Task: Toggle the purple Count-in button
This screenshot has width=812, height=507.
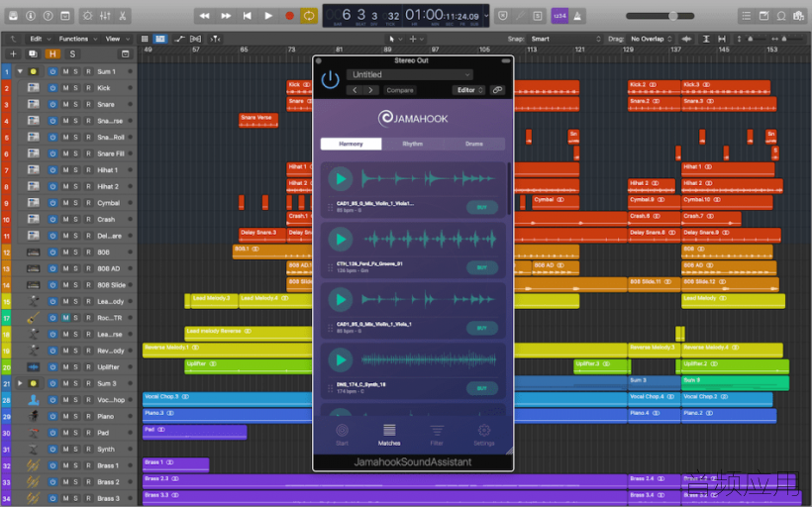Action: coord(559,16)
